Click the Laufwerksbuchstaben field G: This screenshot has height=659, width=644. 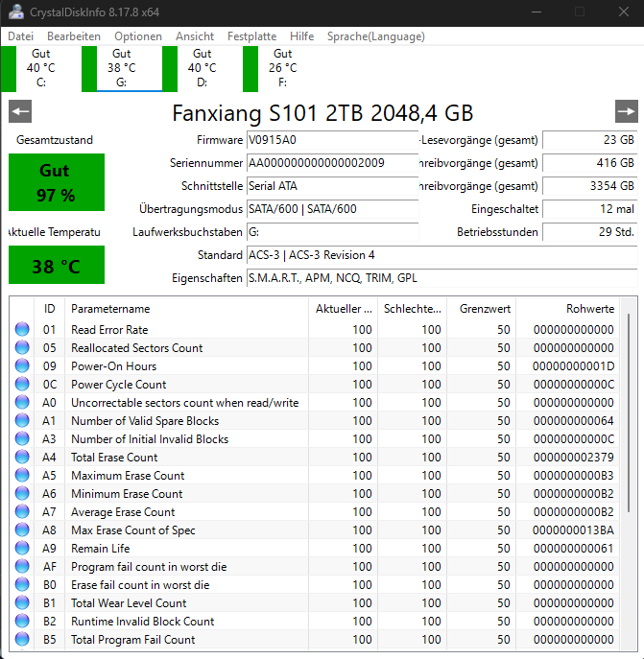tap(332, 232)
